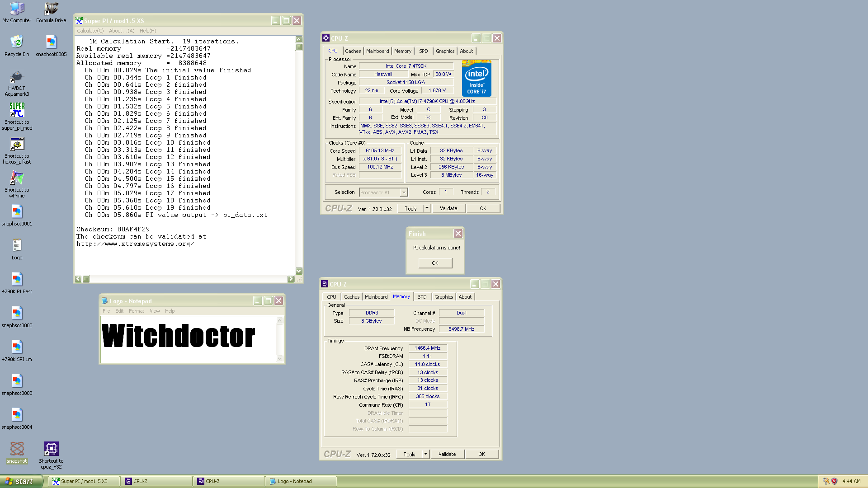Open Formula Drive desktop icon

(51, 12)
